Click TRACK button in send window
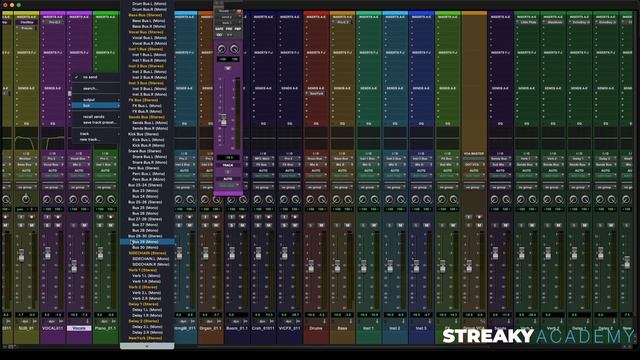This screenshot has width=640, height=360. [x=228, y=165]
